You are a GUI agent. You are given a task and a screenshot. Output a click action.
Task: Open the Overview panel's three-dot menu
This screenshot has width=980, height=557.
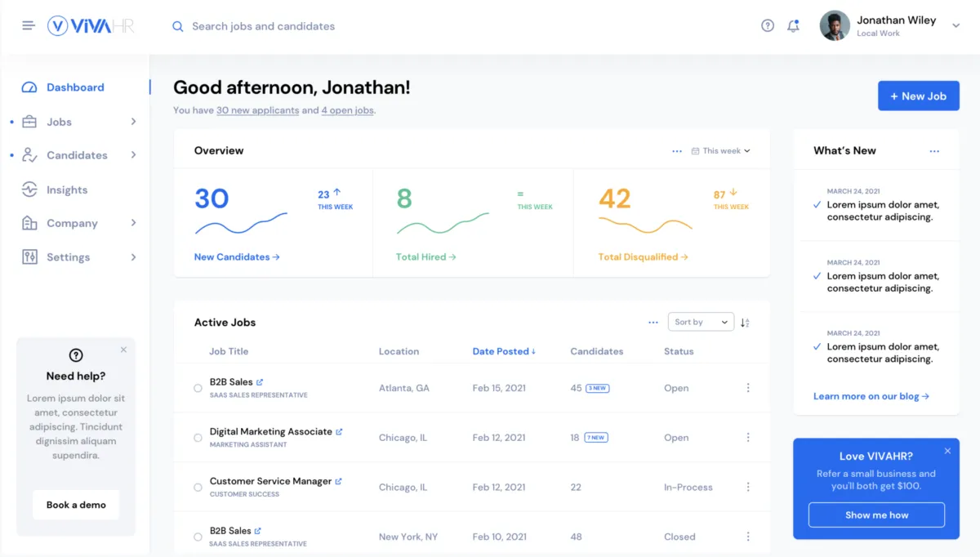677,150
